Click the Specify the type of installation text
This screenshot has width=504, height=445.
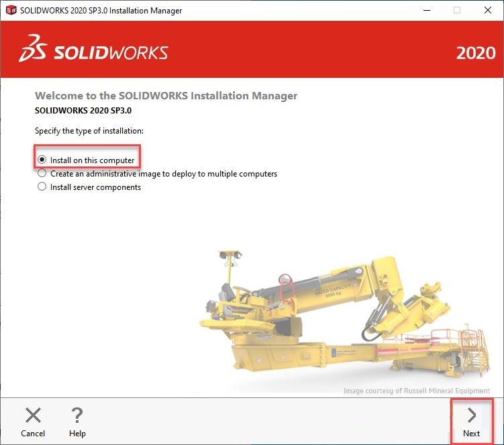pos(89,131)
